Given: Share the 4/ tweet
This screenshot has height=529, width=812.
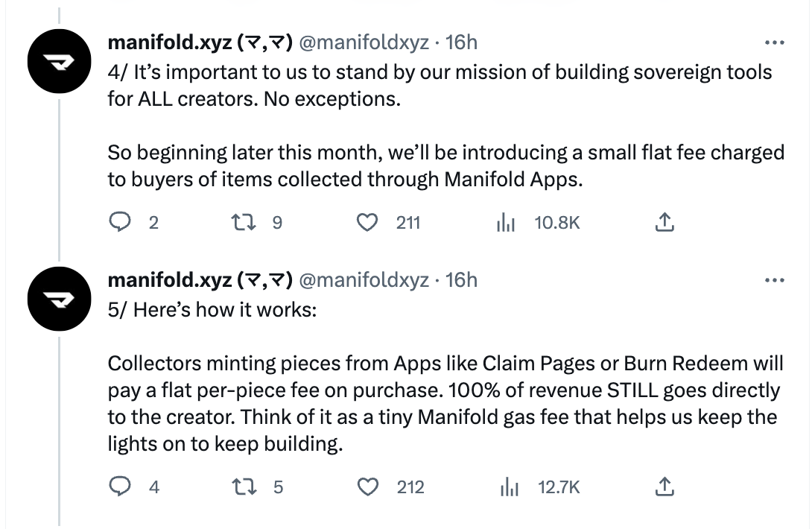Looking at the screenshot, I should click(x=665, y=222).
